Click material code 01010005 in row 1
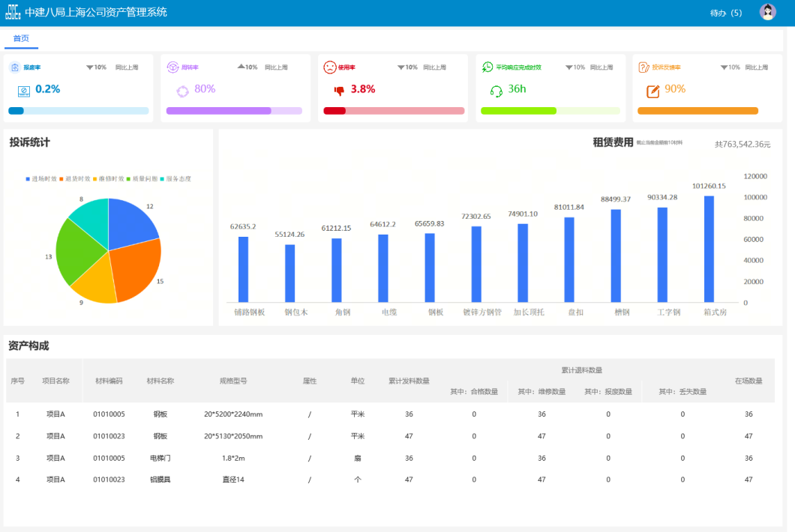This screenshot has width=795, height=532. [109, 414]
